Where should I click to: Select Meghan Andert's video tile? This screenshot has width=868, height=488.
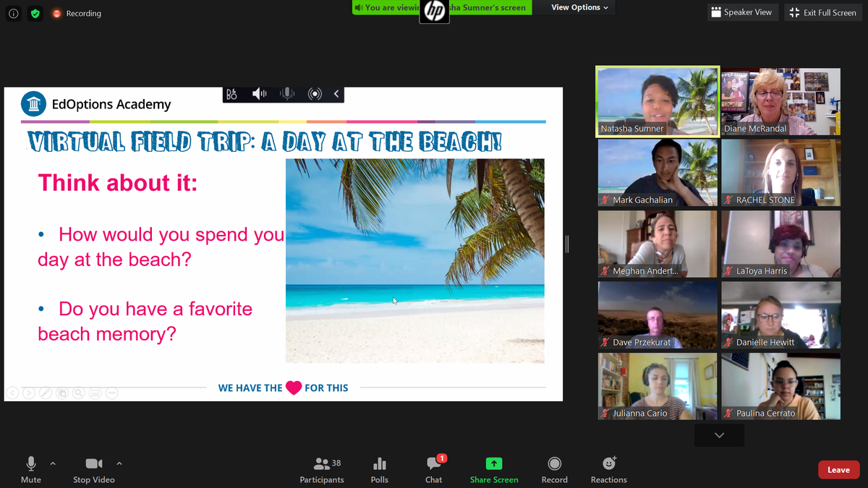coord(658,244)
